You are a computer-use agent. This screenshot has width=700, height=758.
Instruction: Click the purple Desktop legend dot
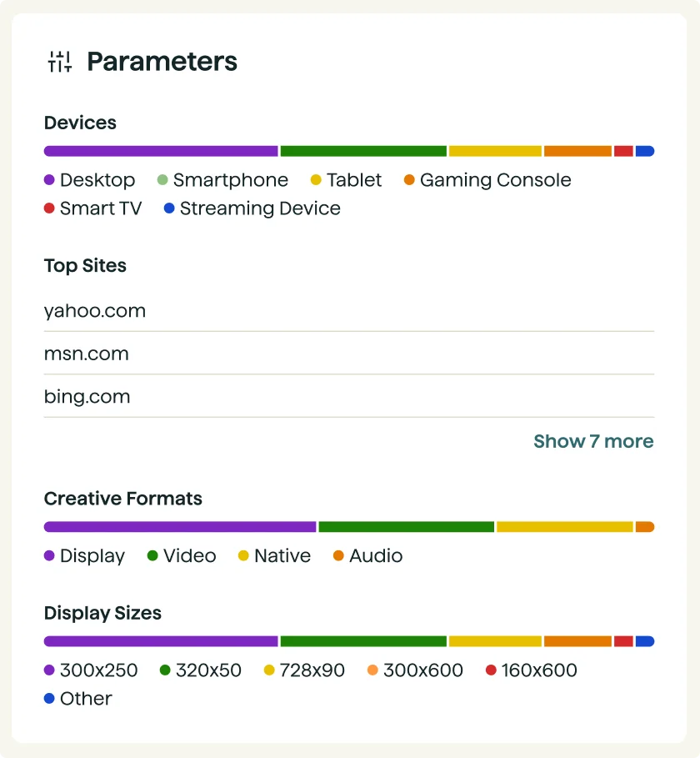[x=49, y=180]
